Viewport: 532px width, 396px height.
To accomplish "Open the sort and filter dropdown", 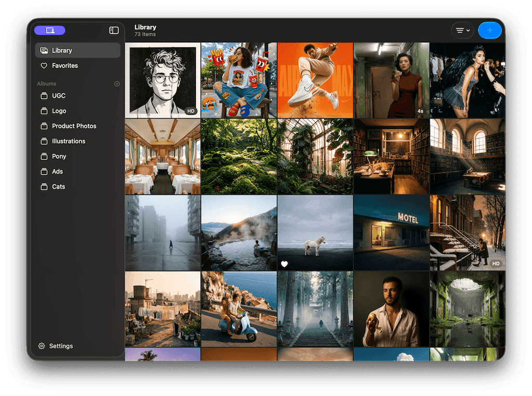I will click(x=462, y=30).
